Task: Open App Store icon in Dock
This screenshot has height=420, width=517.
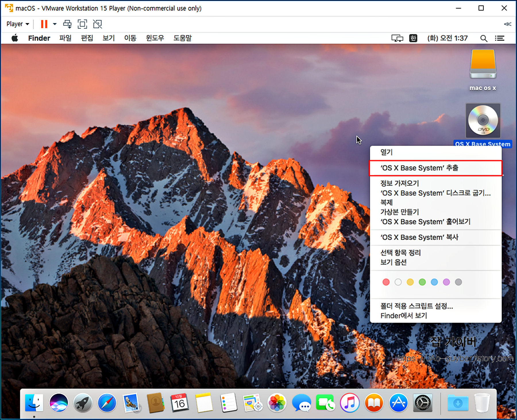Action: 398,403
